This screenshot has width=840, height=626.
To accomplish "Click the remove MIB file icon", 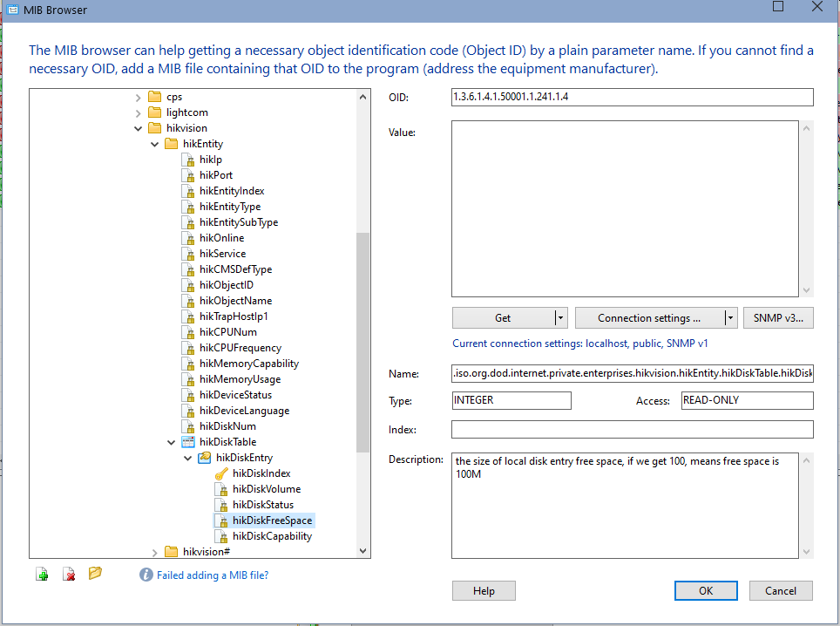I will pyautogui.click(x=69, y=575).
